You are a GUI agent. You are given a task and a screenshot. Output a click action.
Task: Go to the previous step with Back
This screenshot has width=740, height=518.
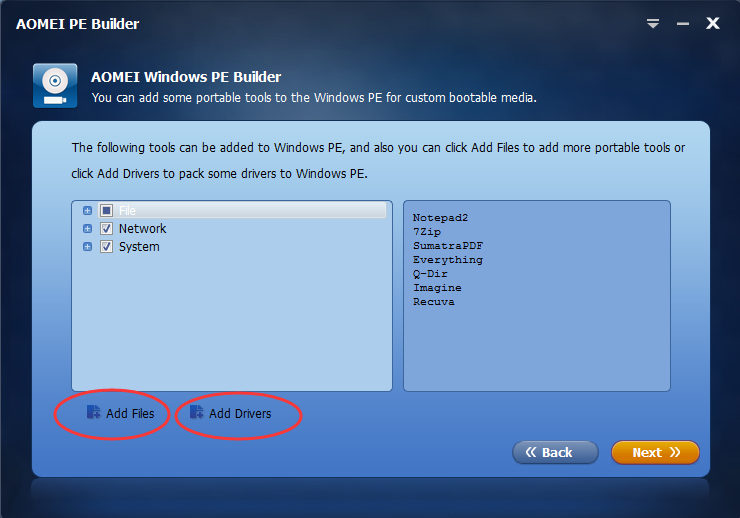[555, 452]
